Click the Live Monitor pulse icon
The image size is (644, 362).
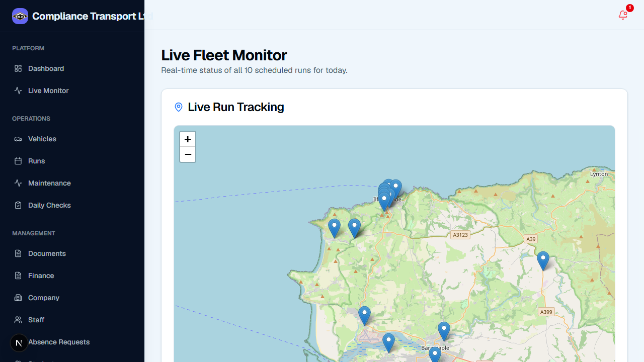(18, 90)
